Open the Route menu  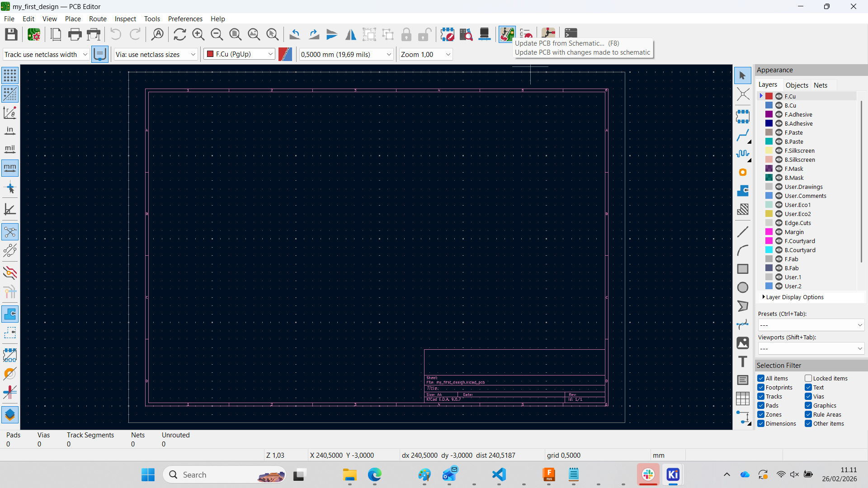click(x=97, y=19)
